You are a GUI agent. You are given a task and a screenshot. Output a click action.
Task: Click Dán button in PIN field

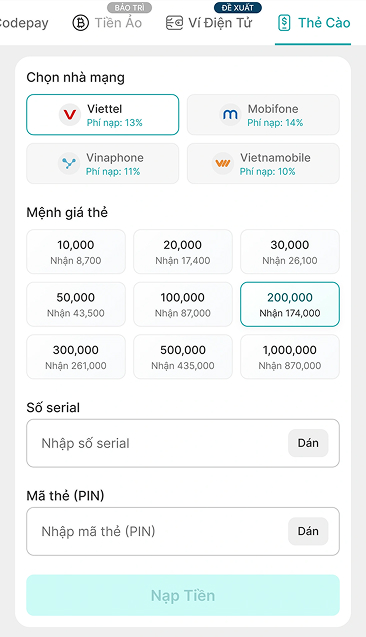point(308,531)
